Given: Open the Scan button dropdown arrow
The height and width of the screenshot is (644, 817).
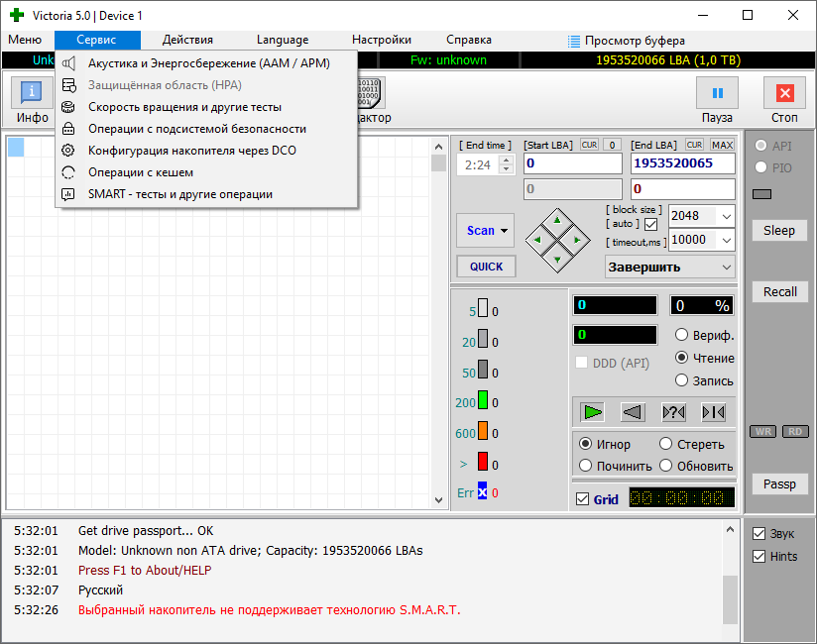Looking at the screenshot, I should (x=504, y=231).
